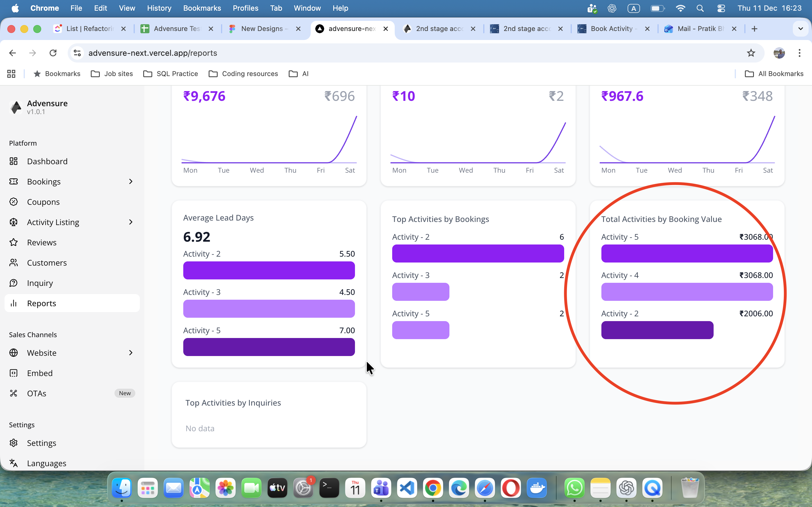Viewport: 812px width, 507px height.
Task: Click the Activity - 2 purple bar in Average Lead Days
Action: [x=269, y=271]
